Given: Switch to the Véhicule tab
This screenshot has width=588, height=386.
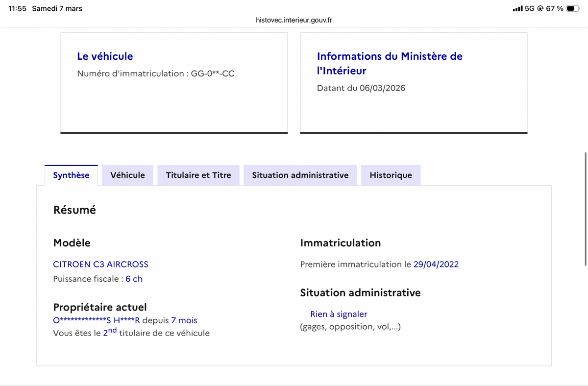Looking at the screenshot, I should 127,175.
